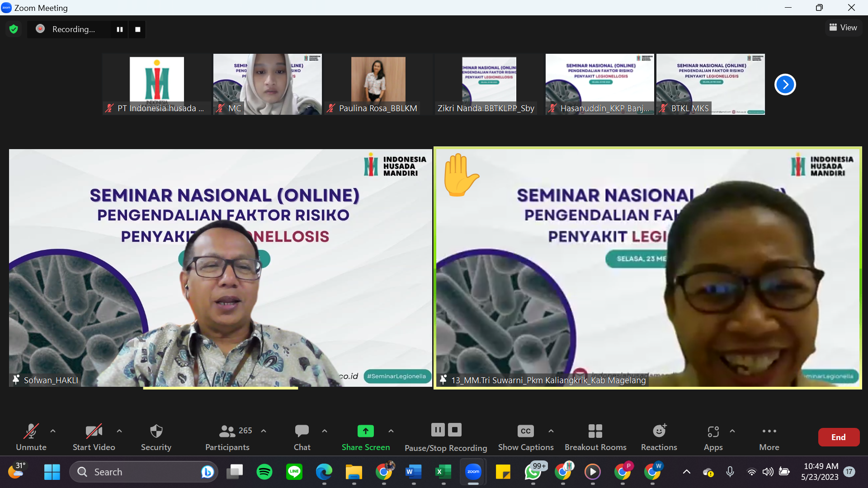
Task: Open the Chat panel
Action: (302, 437)
